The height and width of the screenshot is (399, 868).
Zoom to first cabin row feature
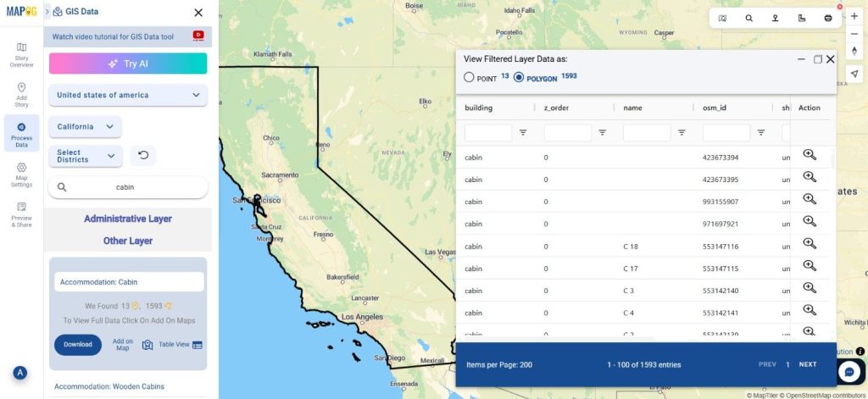[x=809, y=155]
